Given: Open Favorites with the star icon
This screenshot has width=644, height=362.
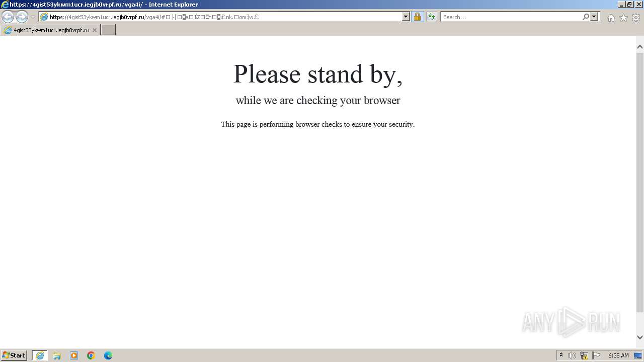Looking at the screenshot, I should (x=623, y=18).
